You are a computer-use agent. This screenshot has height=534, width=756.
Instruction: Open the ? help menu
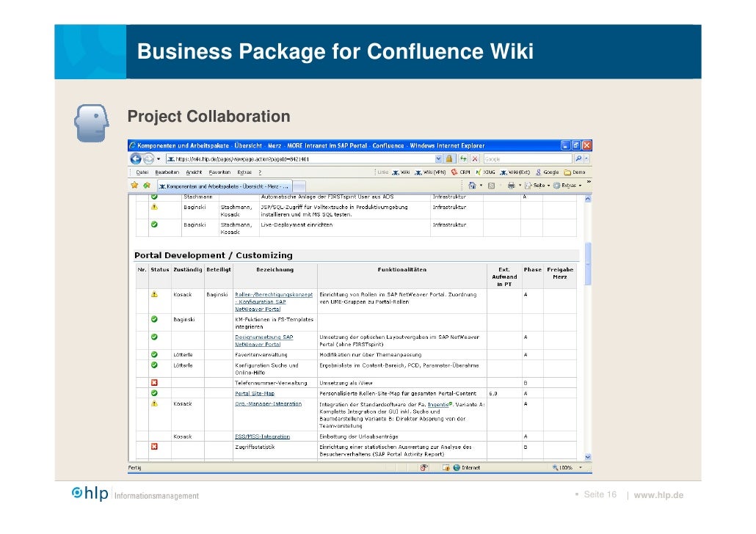click(260, 172)
